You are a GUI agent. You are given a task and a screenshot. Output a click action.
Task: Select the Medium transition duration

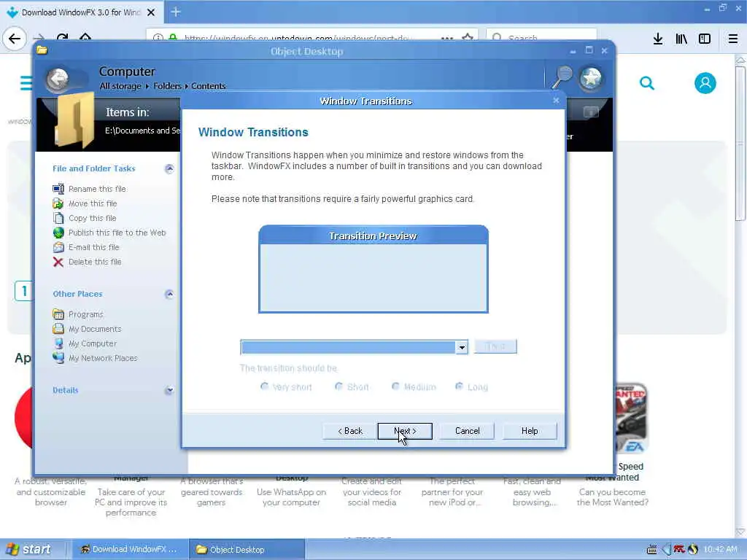tap(395, 386)
